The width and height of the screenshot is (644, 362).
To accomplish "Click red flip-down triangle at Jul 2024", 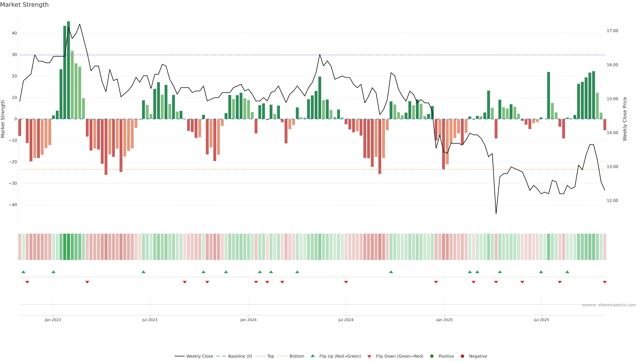I will point(346,282).
